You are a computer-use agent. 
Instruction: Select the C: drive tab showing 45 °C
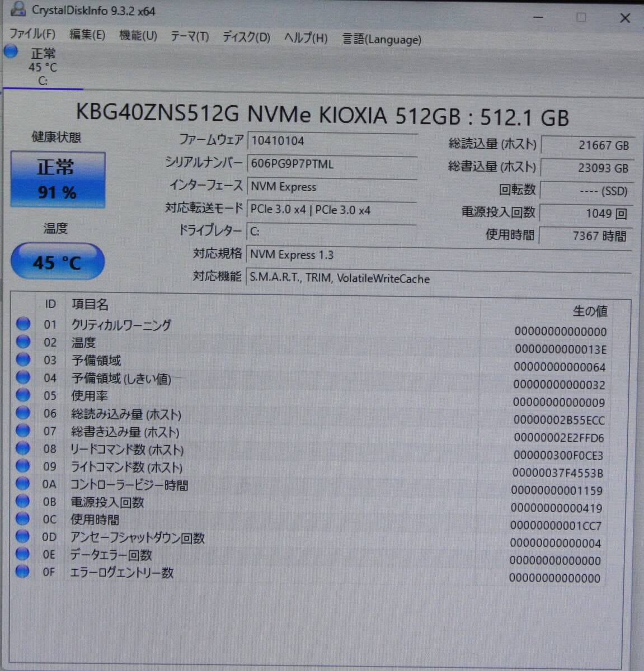coord(43,67)
